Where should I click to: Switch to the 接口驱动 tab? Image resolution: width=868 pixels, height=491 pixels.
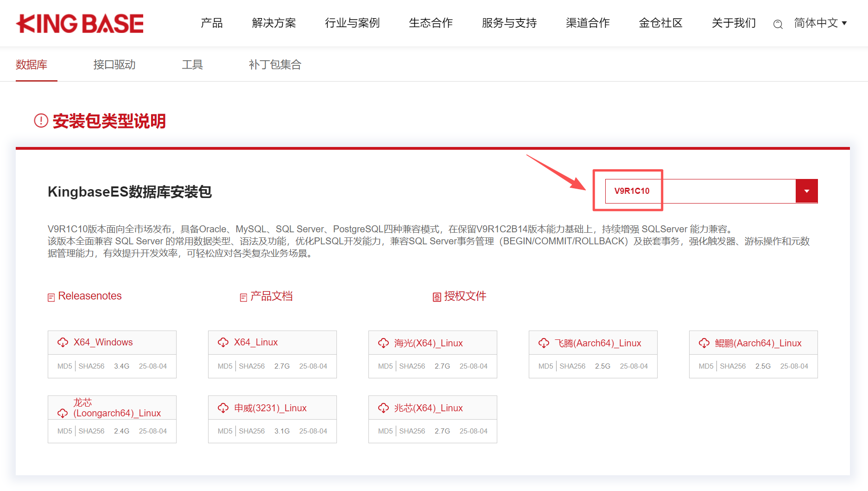[114, 64]
